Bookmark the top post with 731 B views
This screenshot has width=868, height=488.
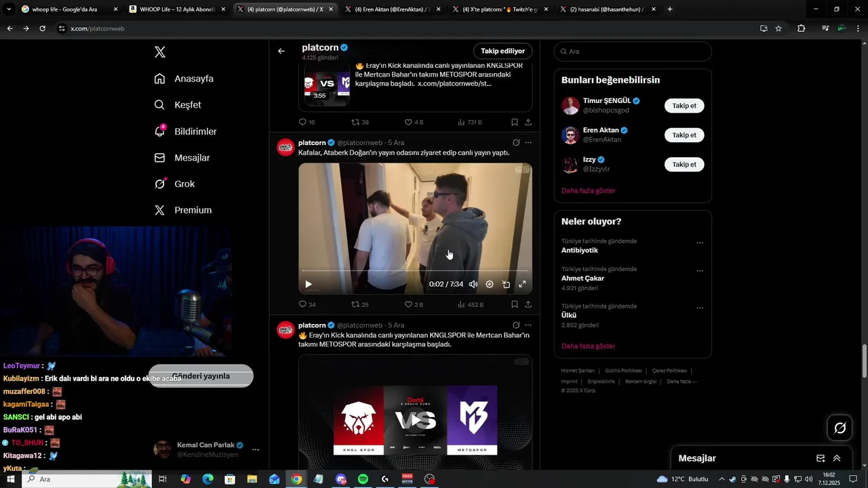[x=515, y=122]
